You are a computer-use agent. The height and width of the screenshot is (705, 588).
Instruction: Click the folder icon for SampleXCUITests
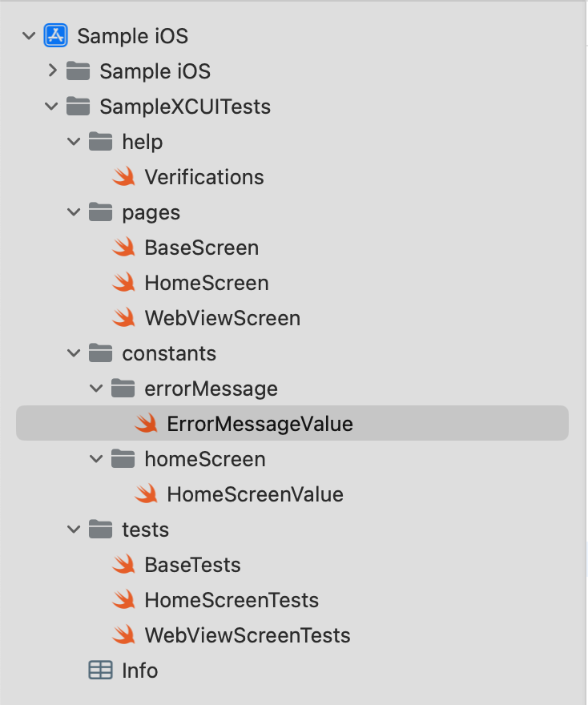coord(78,107)
